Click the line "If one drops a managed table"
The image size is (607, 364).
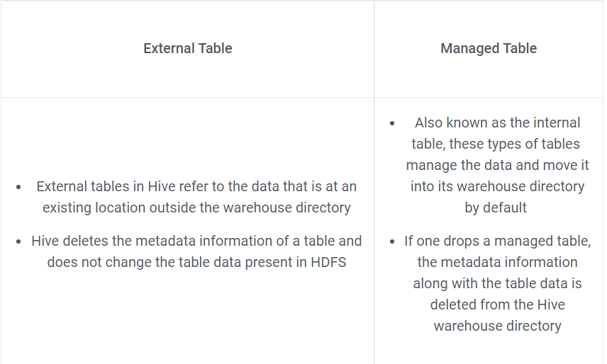498,241
